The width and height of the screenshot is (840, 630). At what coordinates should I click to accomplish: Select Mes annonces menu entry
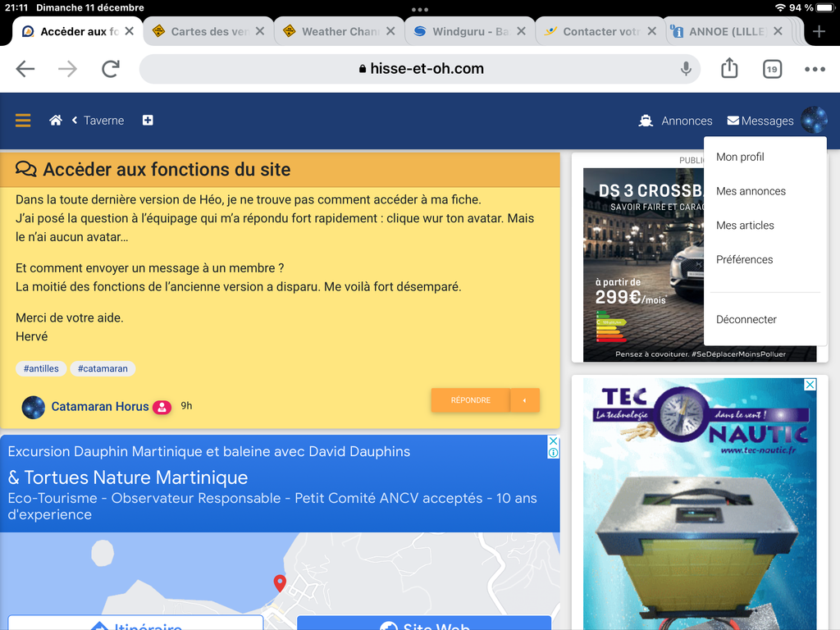tap(751, 191)
